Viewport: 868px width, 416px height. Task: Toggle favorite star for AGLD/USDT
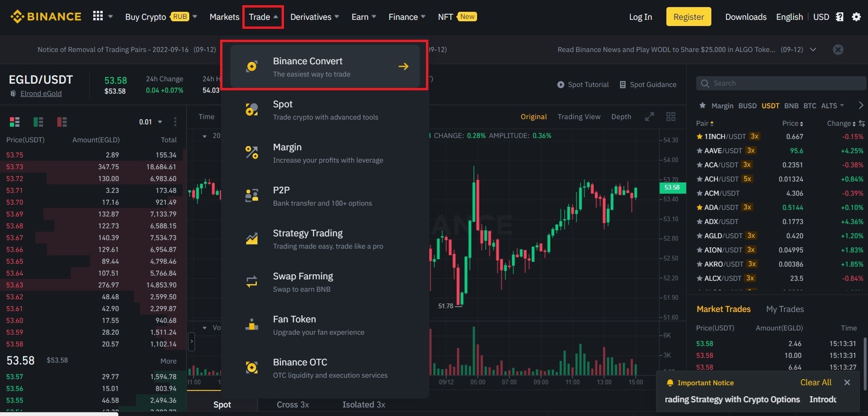pos(700,236)
